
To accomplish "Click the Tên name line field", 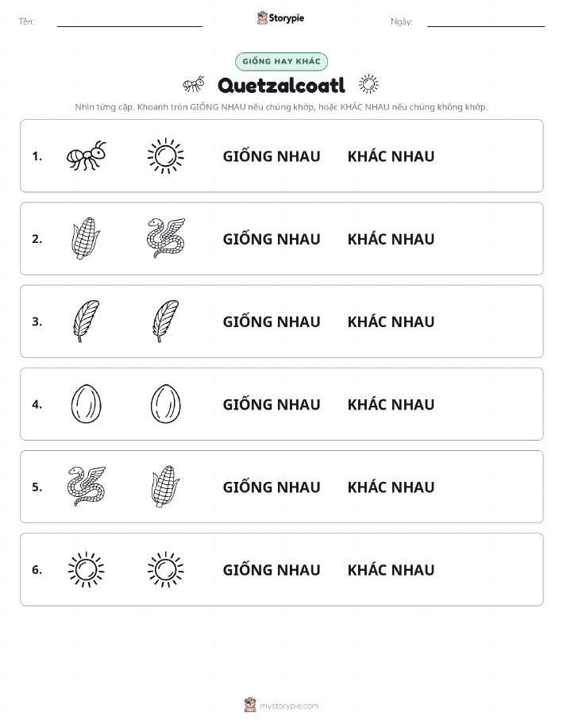I will [x=129, y=21].
